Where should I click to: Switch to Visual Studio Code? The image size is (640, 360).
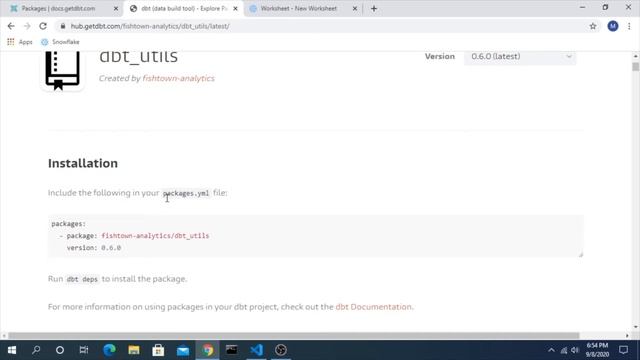point(256,350)
